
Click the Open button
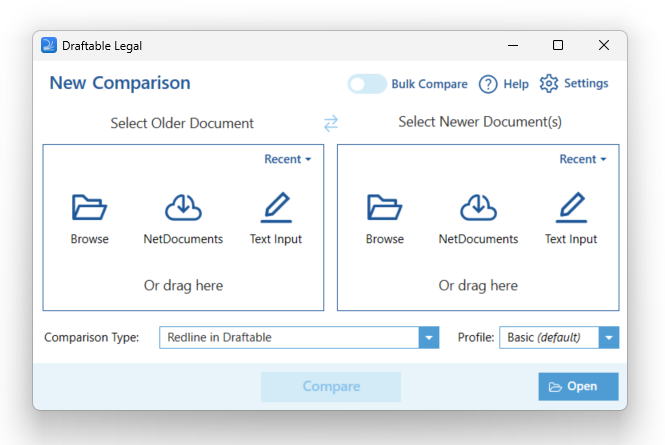pos(578,386)
